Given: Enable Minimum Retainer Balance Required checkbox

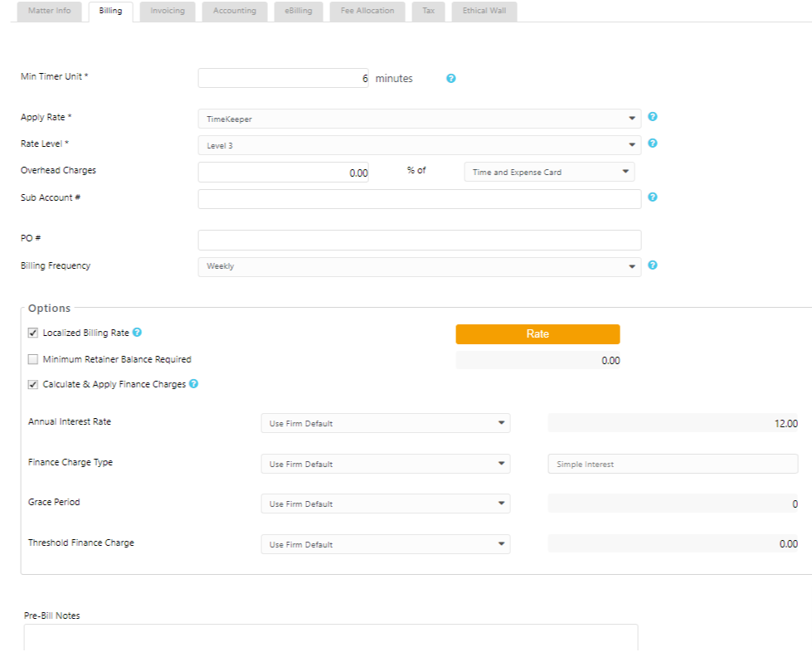Looking at the screenshot, I should click(33, 360).
